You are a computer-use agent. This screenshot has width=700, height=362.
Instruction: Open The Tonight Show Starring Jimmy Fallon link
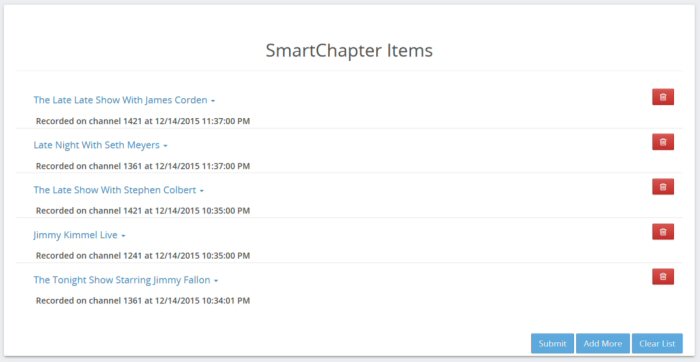tap(122, 280)
